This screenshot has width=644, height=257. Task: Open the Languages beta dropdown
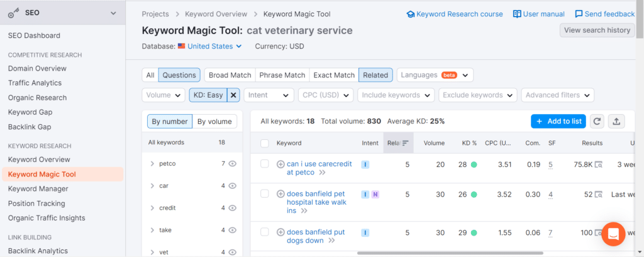[435, 75]
